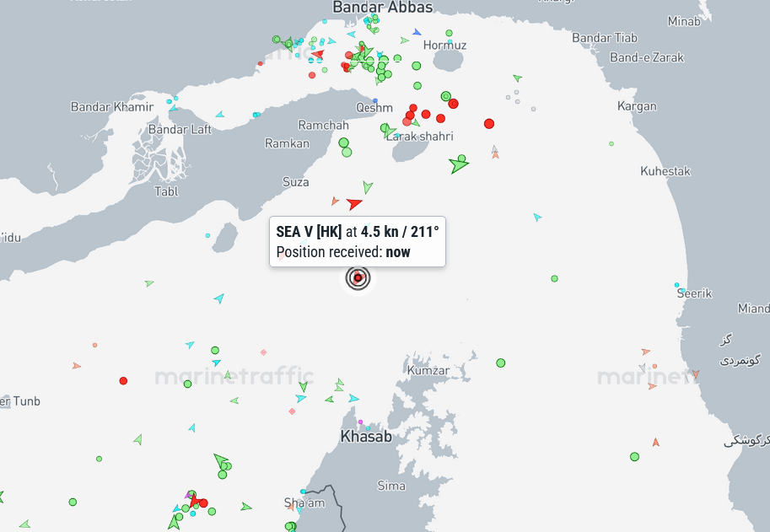The height and width of the screenshot is (532, 770).
Task: Select the green outlined arrow vessel above the red arrow near Suza
Action: click(368, 187)
